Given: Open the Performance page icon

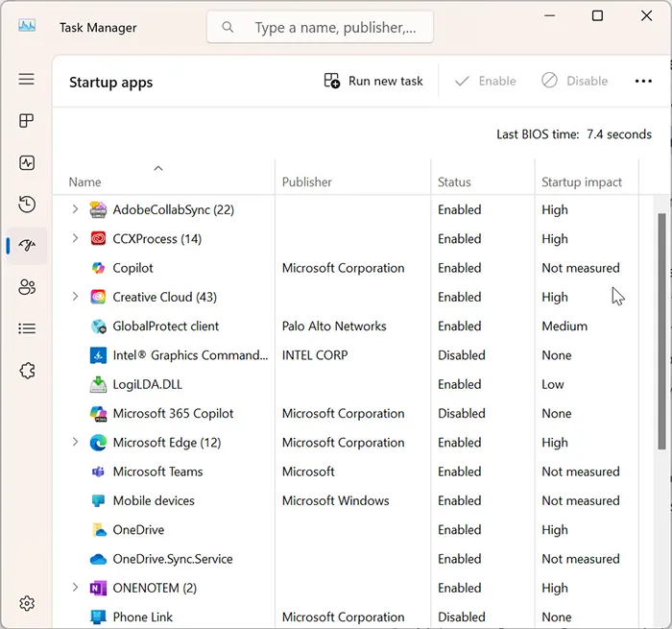Looking at the screenshot, I should pos(27,163).
